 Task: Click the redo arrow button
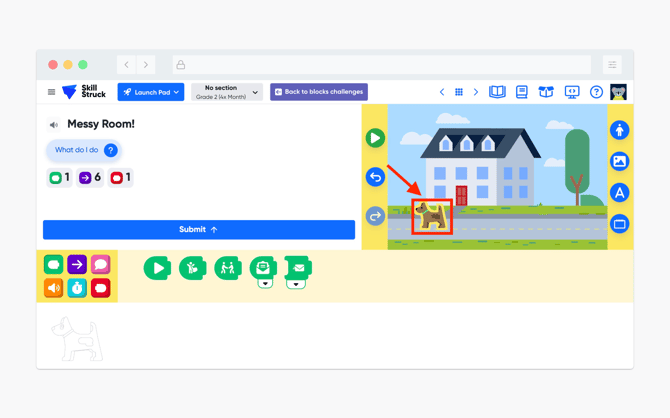click(375, 216)
